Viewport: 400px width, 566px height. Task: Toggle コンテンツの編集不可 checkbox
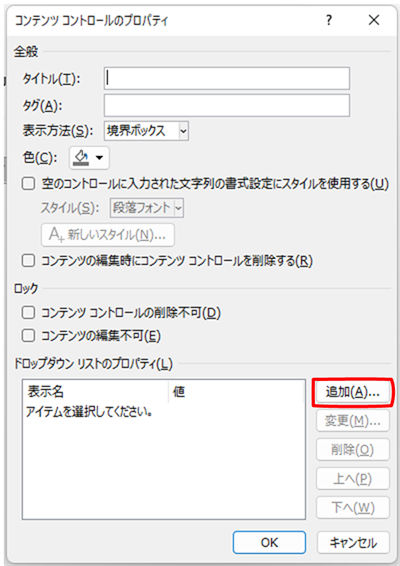28,336
